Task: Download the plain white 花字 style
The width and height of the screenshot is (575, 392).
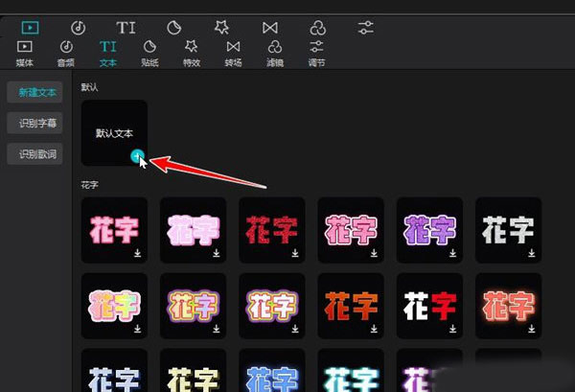Action: point(532,254)
